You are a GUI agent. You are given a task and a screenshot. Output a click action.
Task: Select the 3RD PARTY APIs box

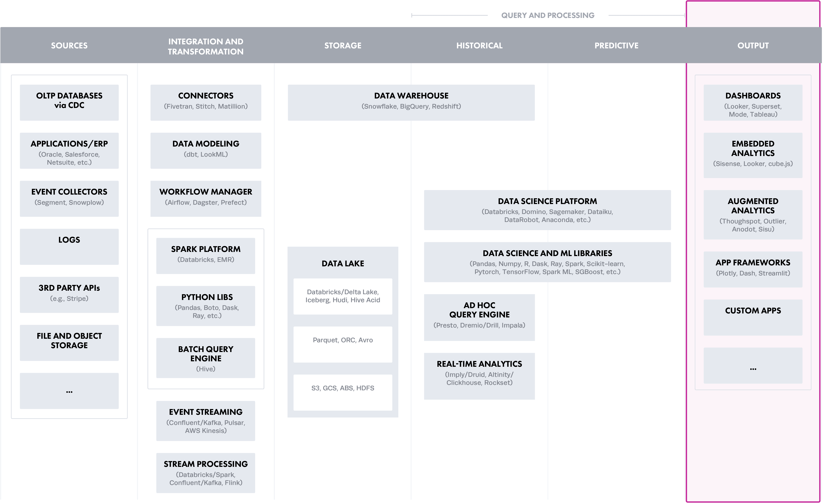[x=69, y=295]
